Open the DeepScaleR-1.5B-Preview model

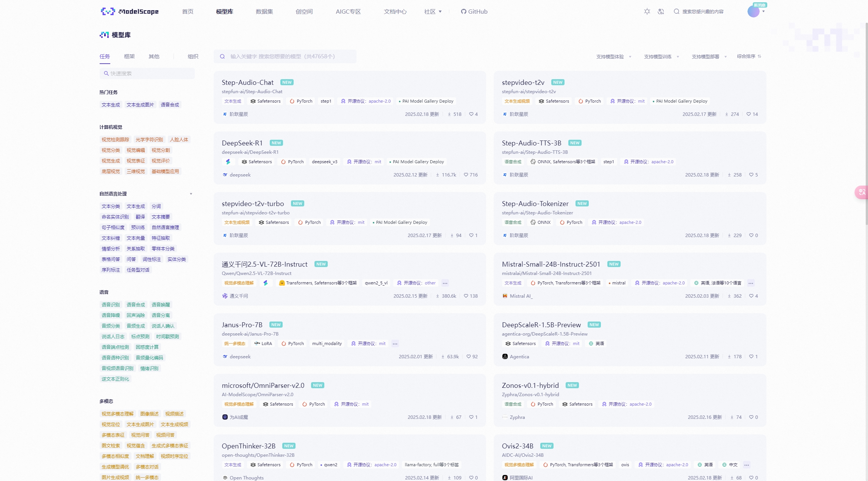point(541,325)
